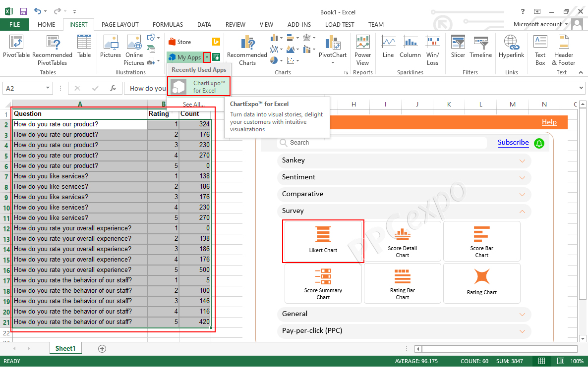Click the ChartExpo Search field
This screenshot has width=588, height=374.
pyautogui.click(x=383, y=143)
